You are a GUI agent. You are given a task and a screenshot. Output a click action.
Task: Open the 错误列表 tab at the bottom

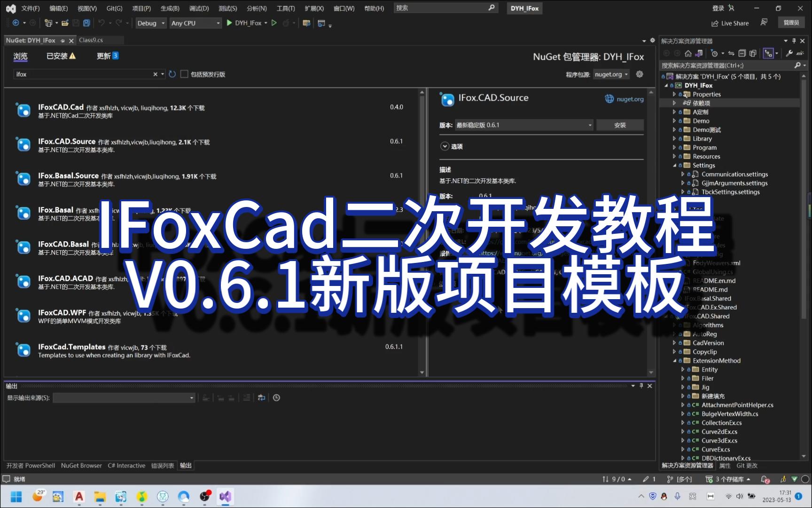163,466
